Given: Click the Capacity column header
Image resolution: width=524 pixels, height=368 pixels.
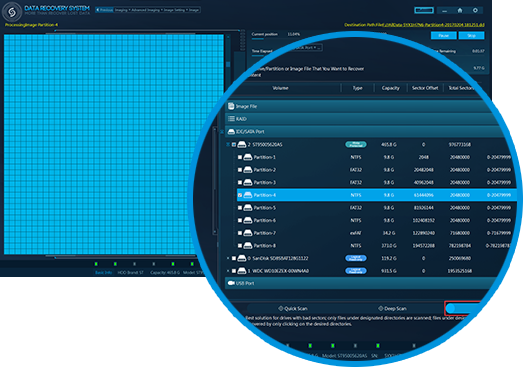Looking at the screenshot, I should click(390, 88).
